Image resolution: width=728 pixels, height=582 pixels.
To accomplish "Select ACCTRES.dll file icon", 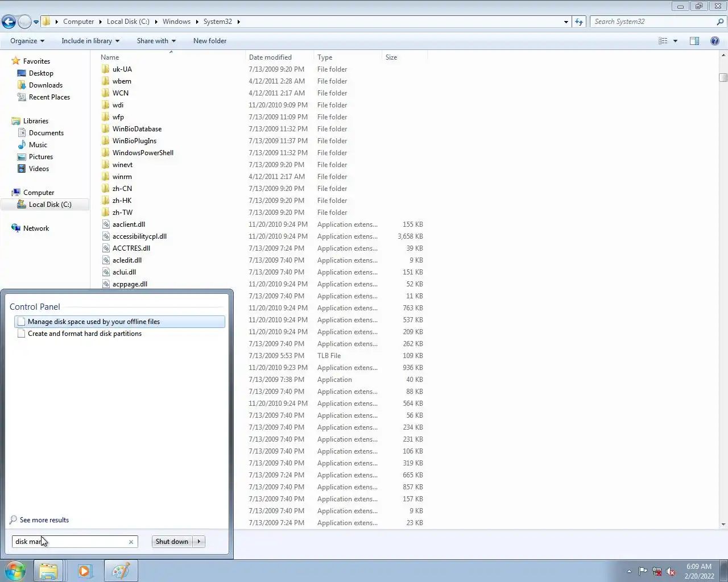I will tap(106, 248).
